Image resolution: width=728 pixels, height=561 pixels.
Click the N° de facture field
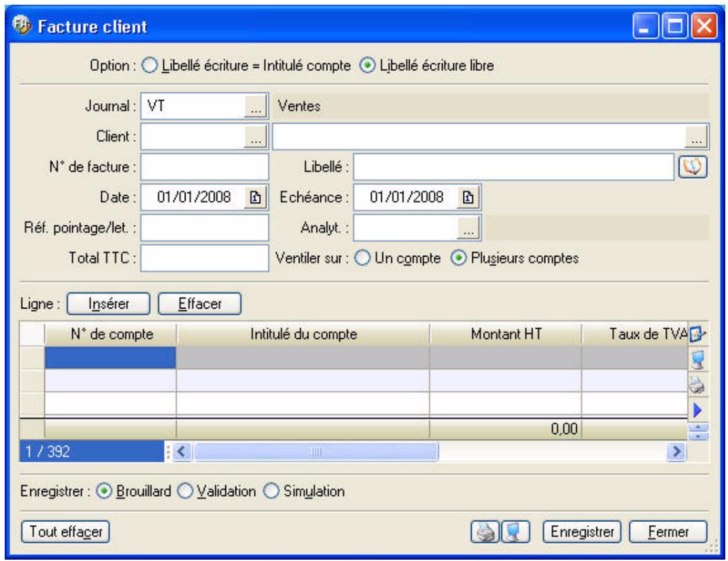click(204, 167)
